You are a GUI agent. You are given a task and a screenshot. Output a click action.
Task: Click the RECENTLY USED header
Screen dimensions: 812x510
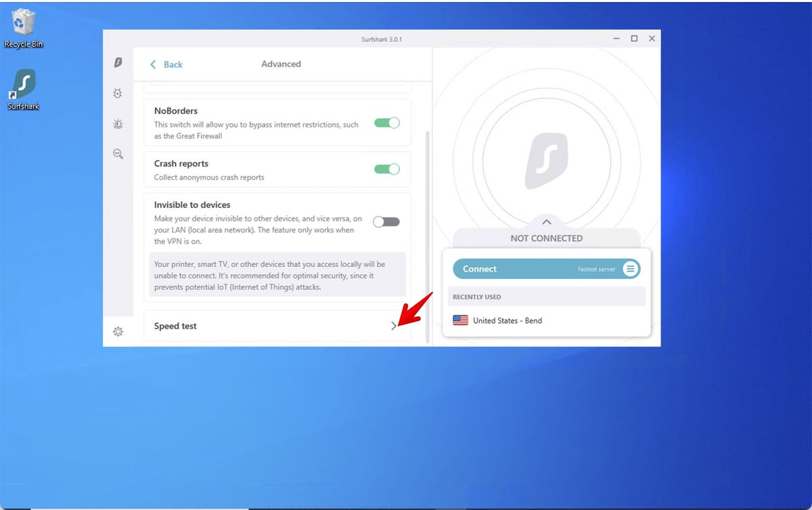[x=477, y=297]
